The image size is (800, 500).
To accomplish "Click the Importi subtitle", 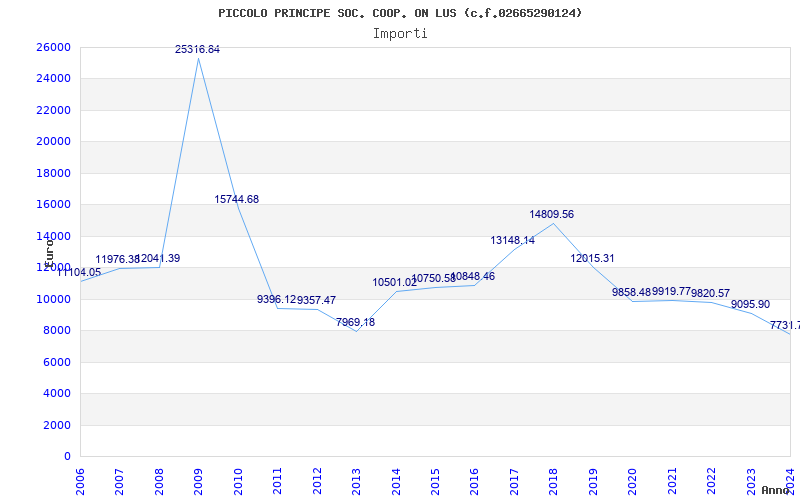I will pos(400,34).
